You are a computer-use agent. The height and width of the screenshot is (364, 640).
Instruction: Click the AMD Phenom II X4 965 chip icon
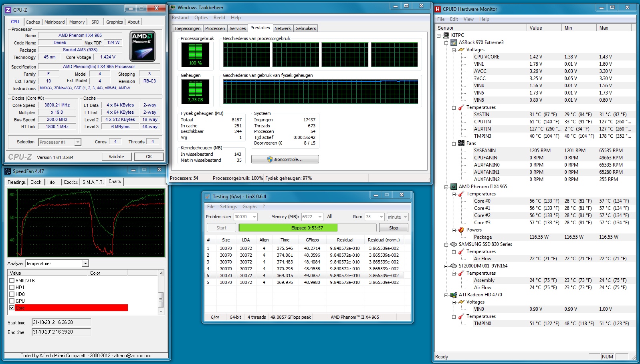point(454,187)
